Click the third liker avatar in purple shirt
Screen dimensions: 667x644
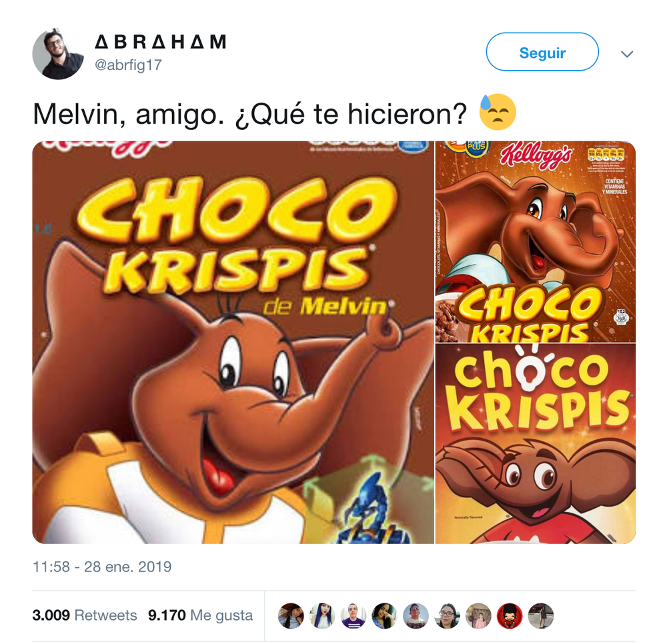[x=354, y=615]
